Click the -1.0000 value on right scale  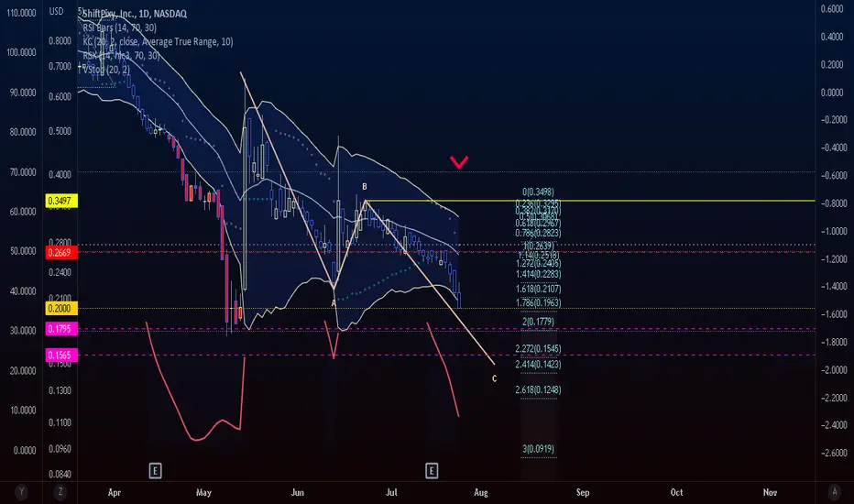click(834, 231)
